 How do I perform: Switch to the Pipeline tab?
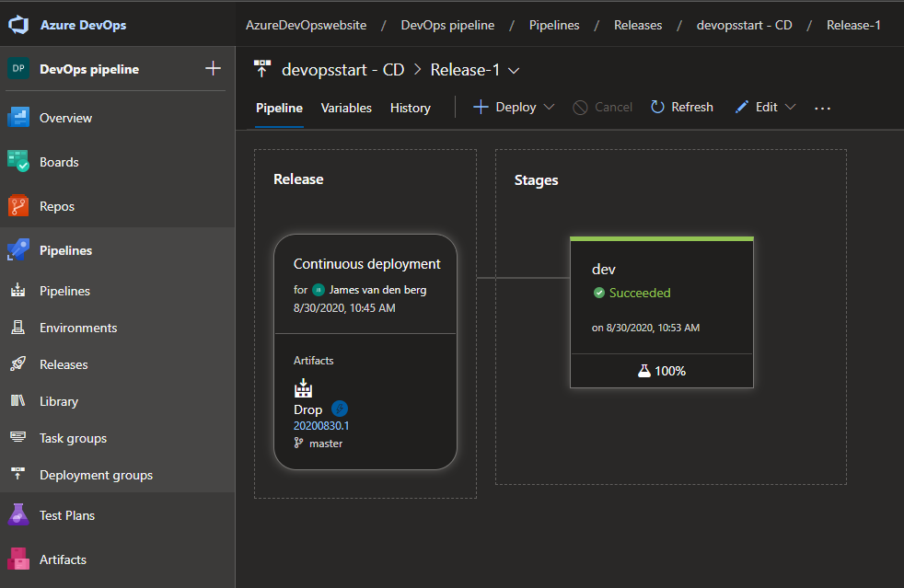(279, 108)
